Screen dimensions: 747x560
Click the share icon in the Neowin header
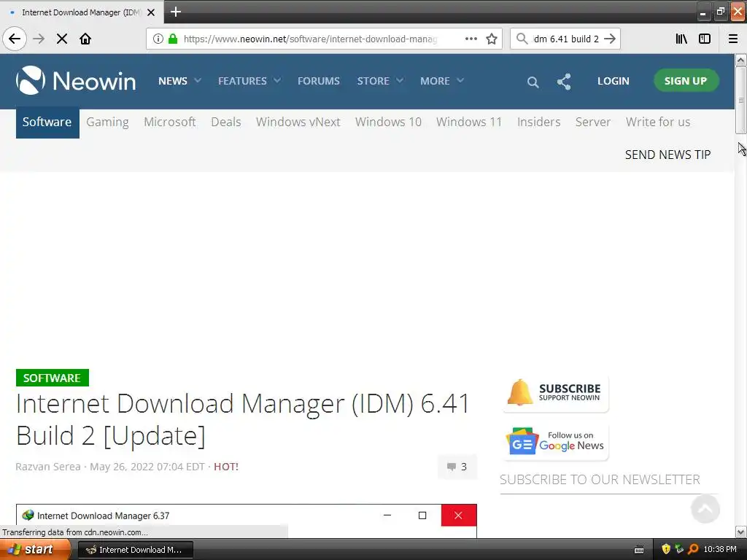(x=564, y=82)
